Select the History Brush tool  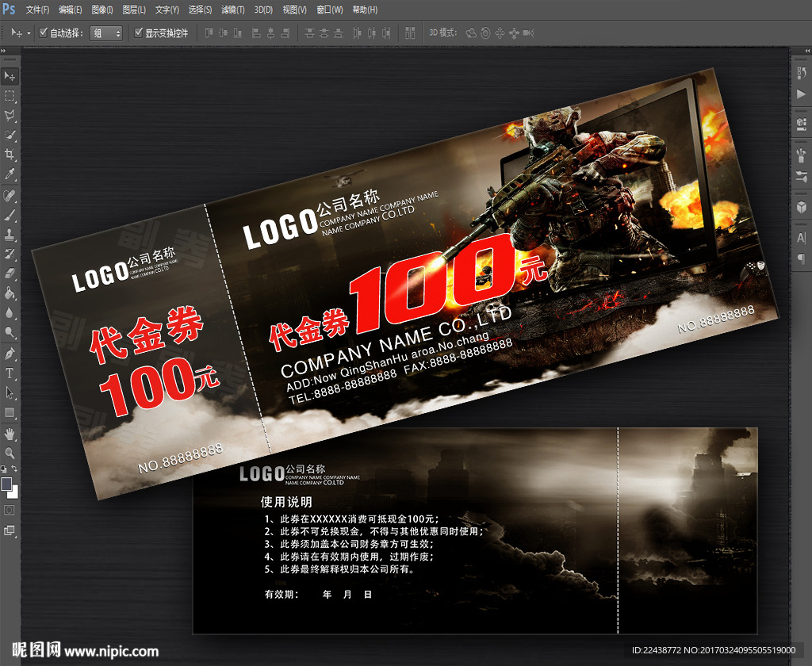10,255
